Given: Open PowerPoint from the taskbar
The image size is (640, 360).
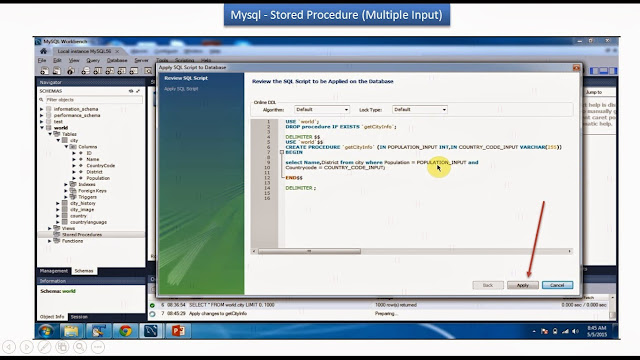Looking at the screenshot, I should (x=178, y=330).
